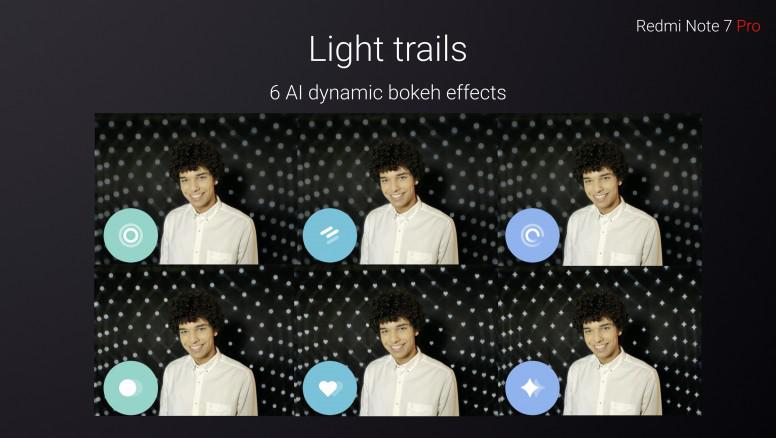Open the portrait beside the slanted streaks icon
The height and width of the screenshot is (438, 776).
tap(397, 189)
